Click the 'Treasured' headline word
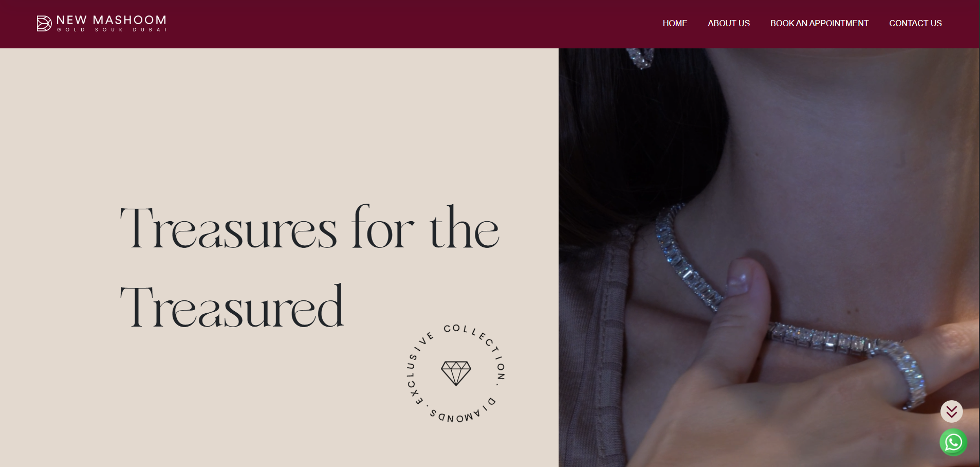Viewport: 980px width, 467px height. tap(232, 306)
